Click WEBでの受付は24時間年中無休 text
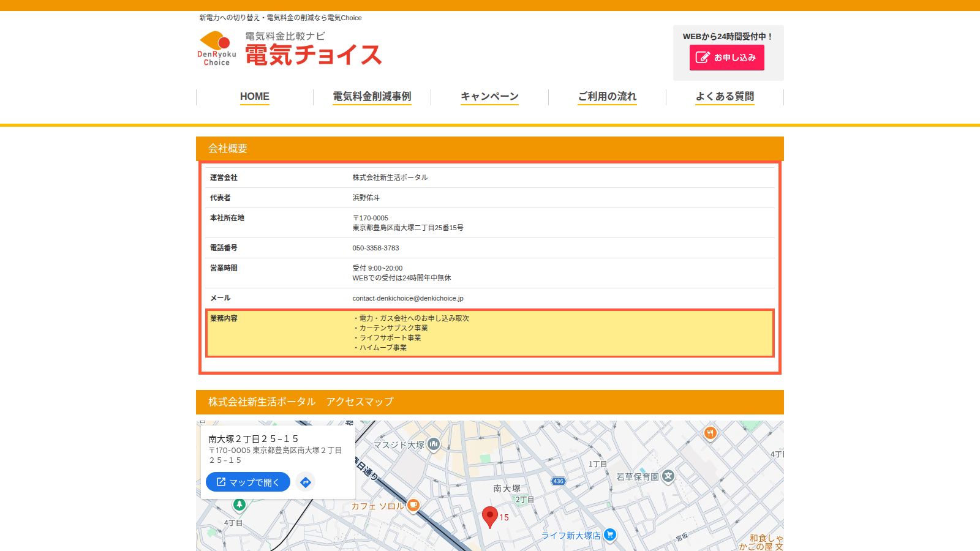 coord(402,278)
